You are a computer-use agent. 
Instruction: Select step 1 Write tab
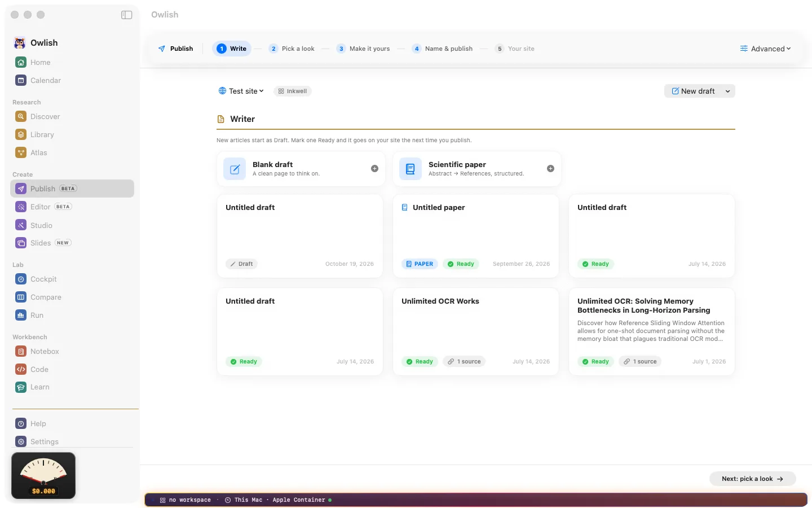pyautogui.click(x=232, y=49)
